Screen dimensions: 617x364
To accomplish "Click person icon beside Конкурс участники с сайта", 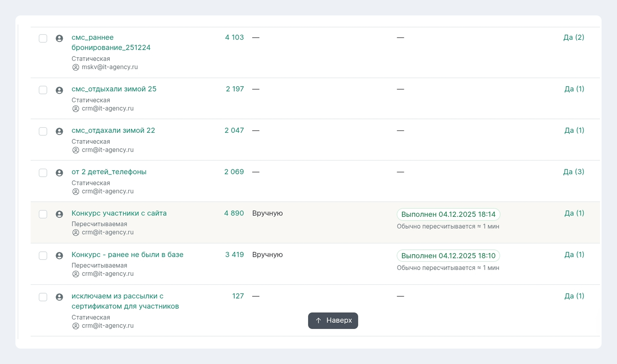I will (x=59, y=214).
